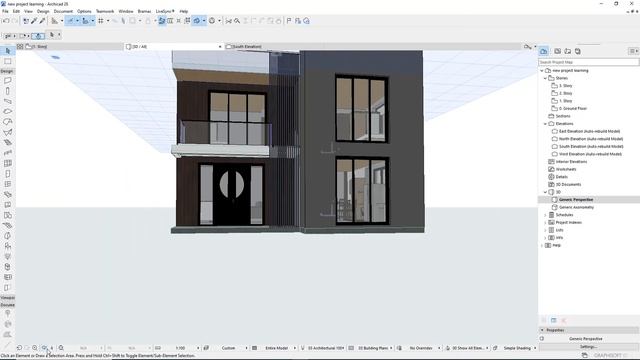Select East Elevation in the Navigator
This screenshot has height=360, width=640.
(589, 131)
